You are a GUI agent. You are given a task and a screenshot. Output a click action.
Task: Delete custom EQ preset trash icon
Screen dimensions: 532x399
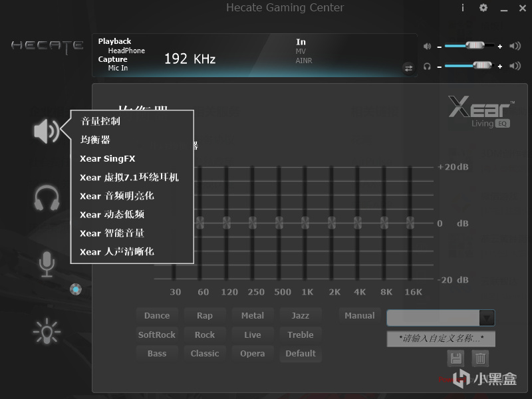click(x=480, y=358)
